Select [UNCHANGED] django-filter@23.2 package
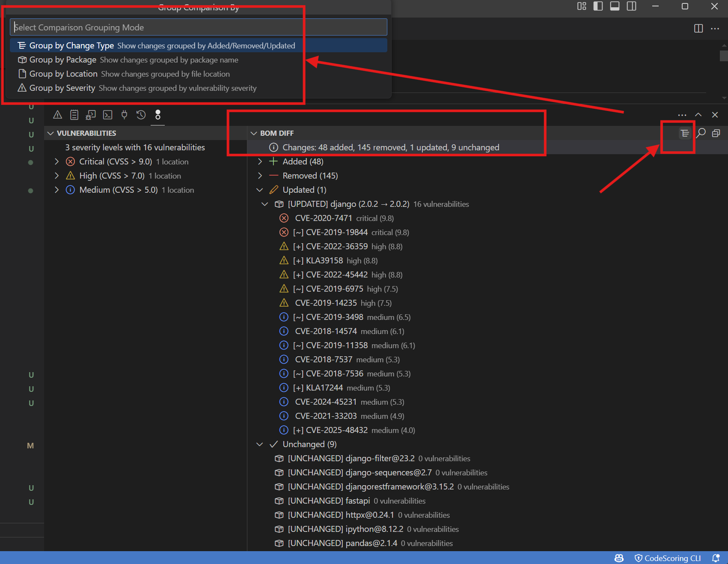 click(x=487, y=458)
